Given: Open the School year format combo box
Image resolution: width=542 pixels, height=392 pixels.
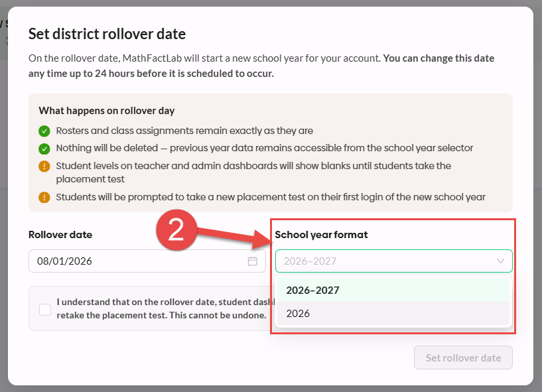Looking at the screenshot, I should pyautogui.click(x=393, y=261).
